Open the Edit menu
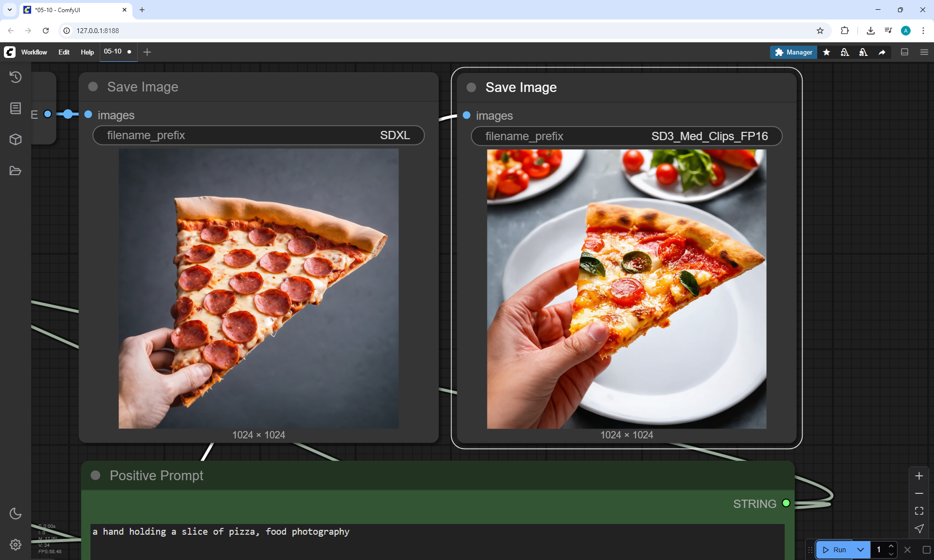The width and height of the screenshot is (934, 560). [64, 52]
